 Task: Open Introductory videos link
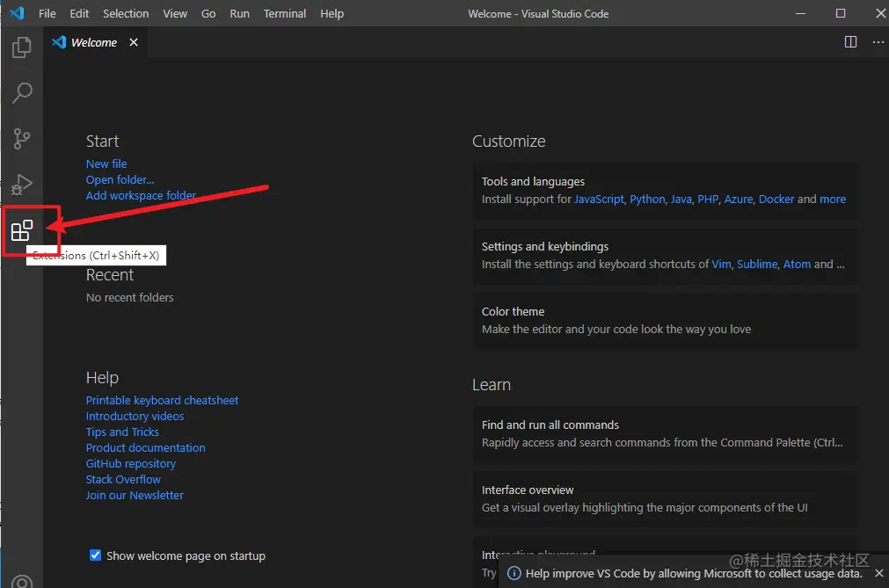(x=135, y=416)
